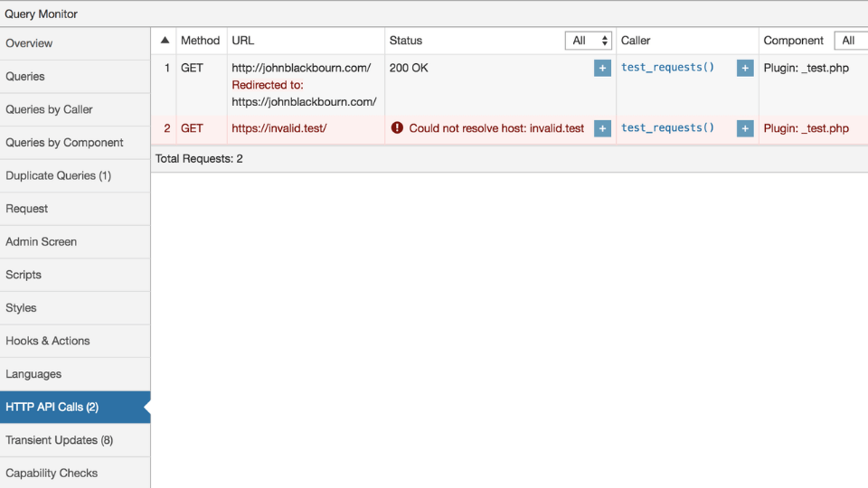868x488 pixels.
Task: Open test_requests() caller link in first row
Action: (667, 67)
